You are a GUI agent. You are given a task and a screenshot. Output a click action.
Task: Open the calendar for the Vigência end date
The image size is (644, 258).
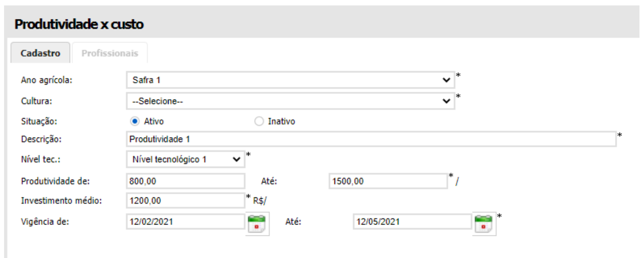click(x=484, y=223)
